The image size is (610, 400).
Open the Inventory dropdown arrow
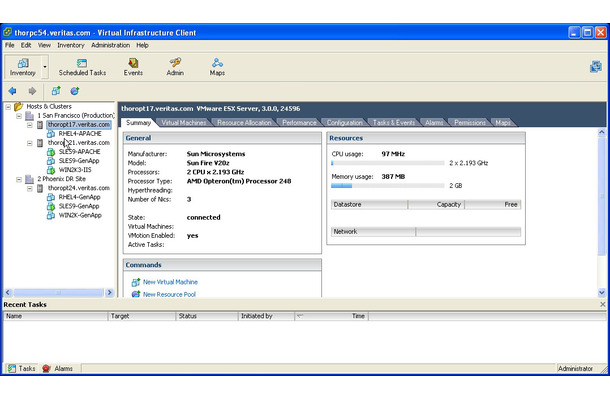pyautogui.click(x=45, y=67)
